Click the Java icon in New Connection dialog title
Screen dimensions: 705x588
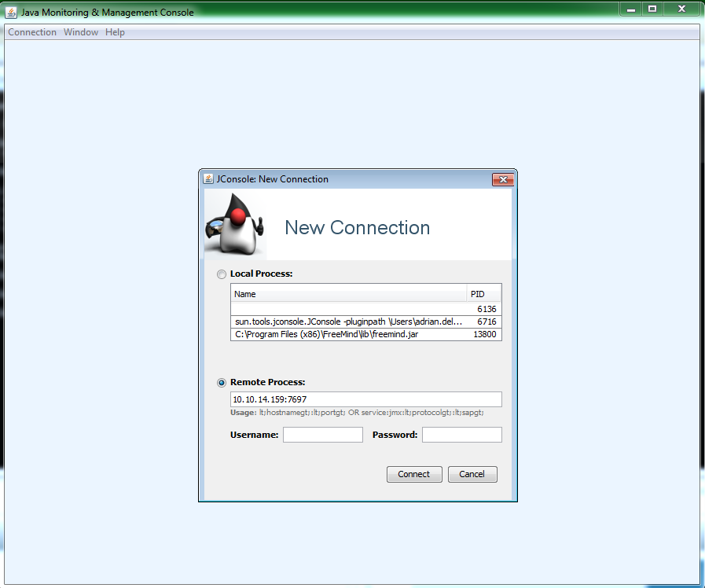coord(208,179)
